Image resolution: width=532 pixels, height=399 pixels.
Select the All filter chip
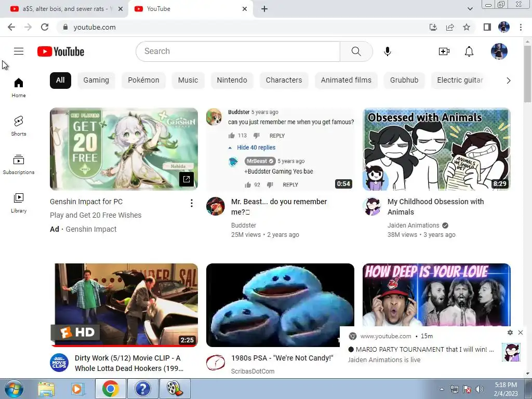(60, 81)
